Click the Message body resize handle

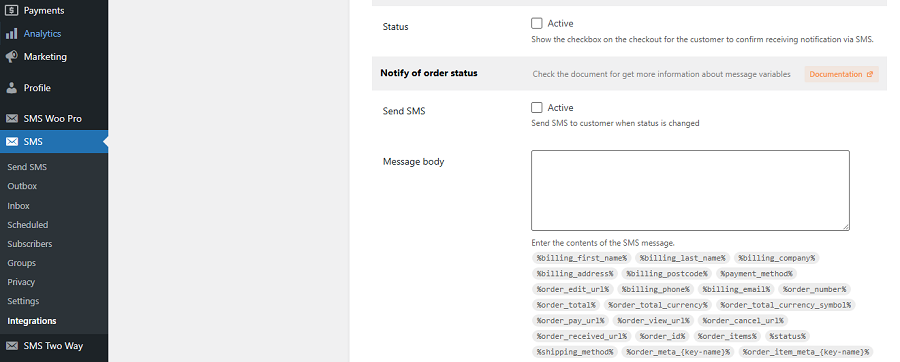pyautogui.click(x=845, y=227)
